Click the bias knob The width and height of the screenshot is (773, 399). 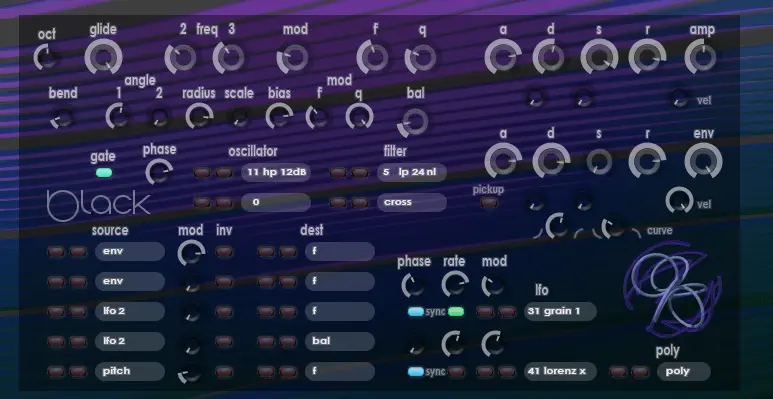pos(280,117)
